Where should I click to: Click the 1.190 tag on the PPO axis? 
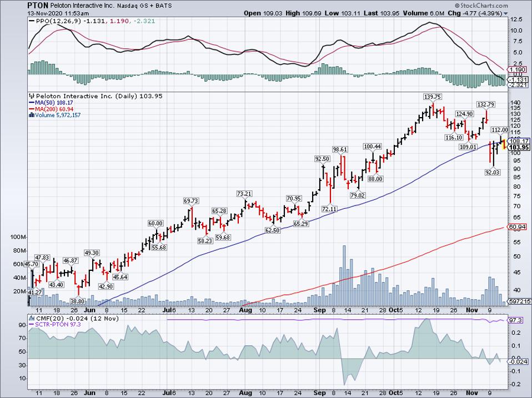(518, 69)
